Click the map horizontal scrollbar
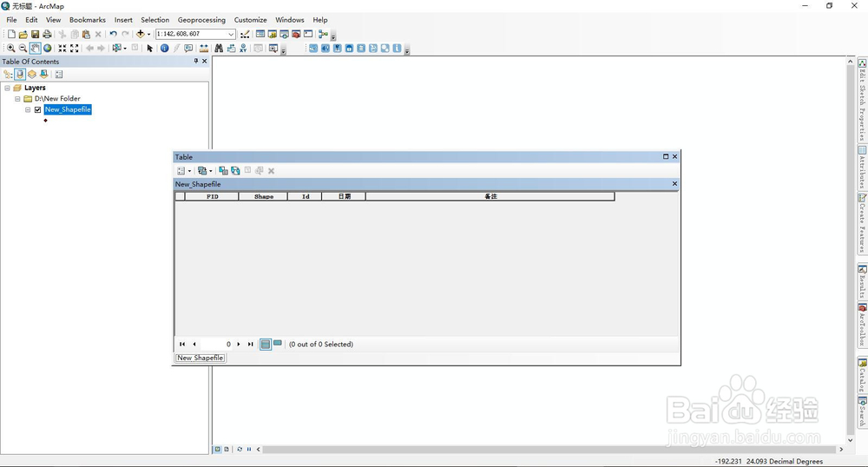The height and width of the screenshot is (467, 868). pos(548,450)
